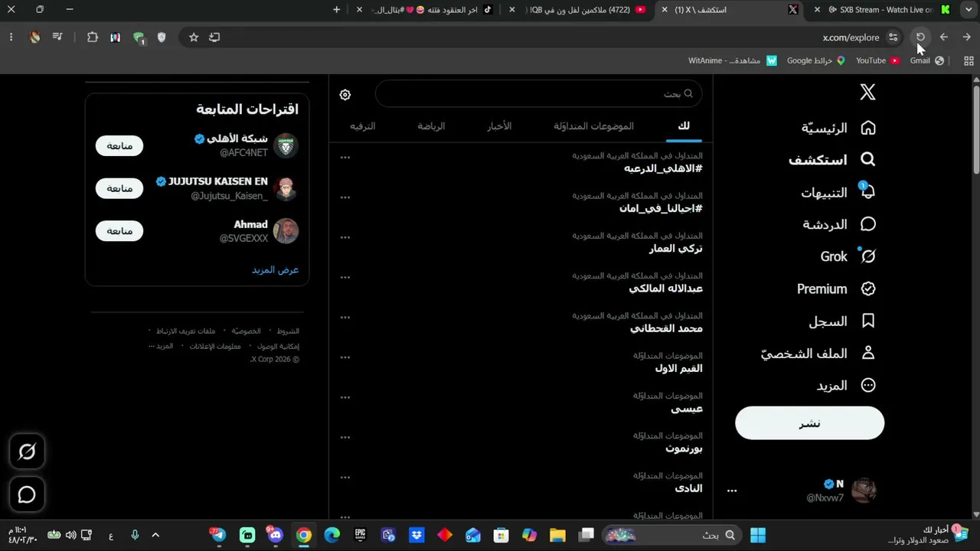
Task: Reload the page in Chrome
Action: [x=920, y=37]
